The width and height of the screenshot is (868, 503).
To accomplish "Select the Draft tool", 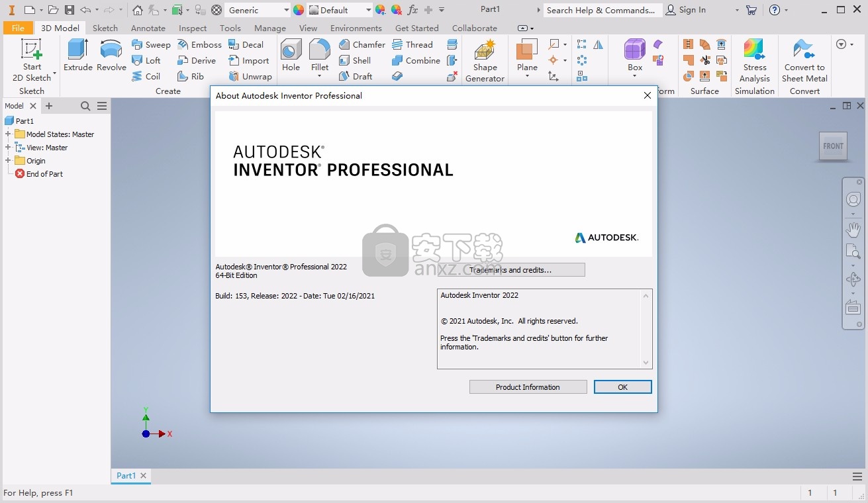I will (356, 76).
